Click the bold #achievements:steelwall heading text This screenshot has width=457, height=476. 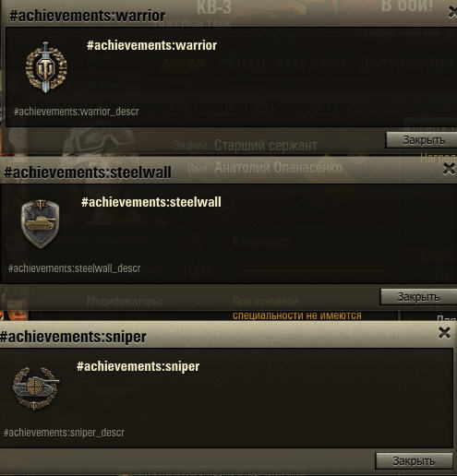coord(151,202)
